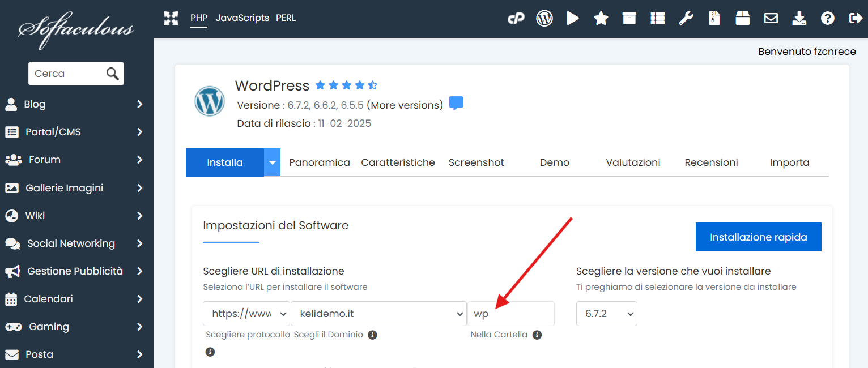Click info icon below Scegliere protocollo

tap(210, 352)
